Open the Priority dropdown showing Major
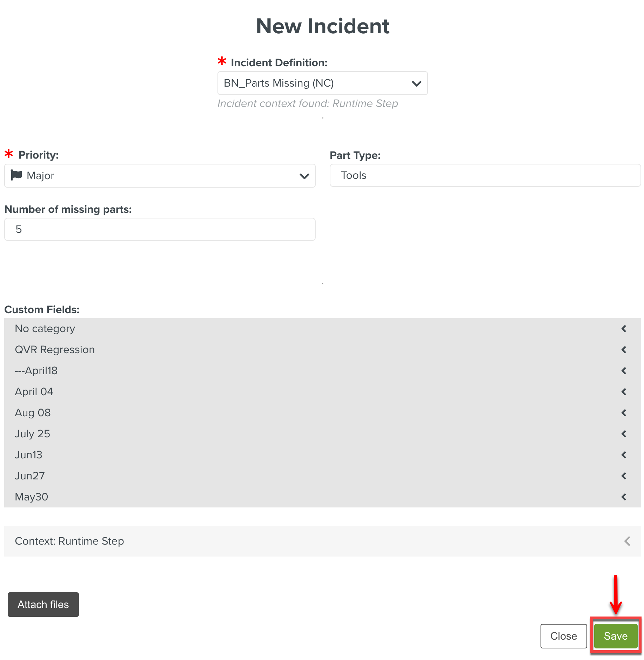Screen dimensions: 644x660 click(x=160, y=176)
